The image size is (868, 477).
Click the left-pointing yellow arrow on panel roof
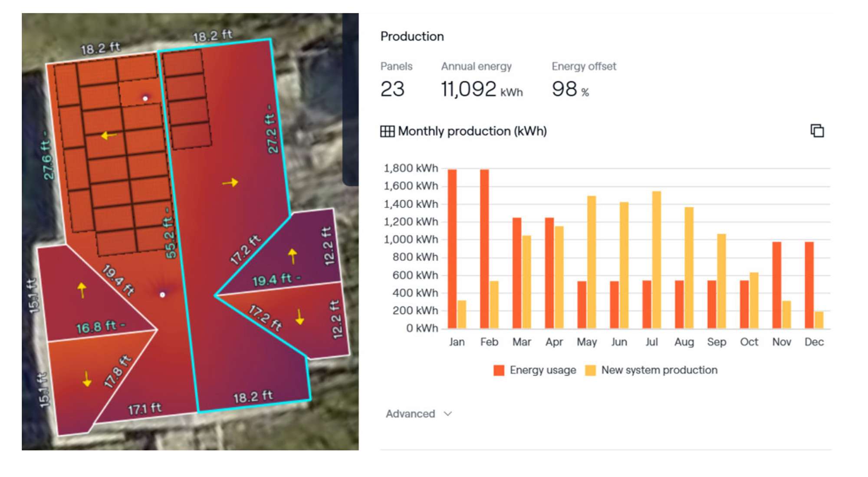point(108,136)
